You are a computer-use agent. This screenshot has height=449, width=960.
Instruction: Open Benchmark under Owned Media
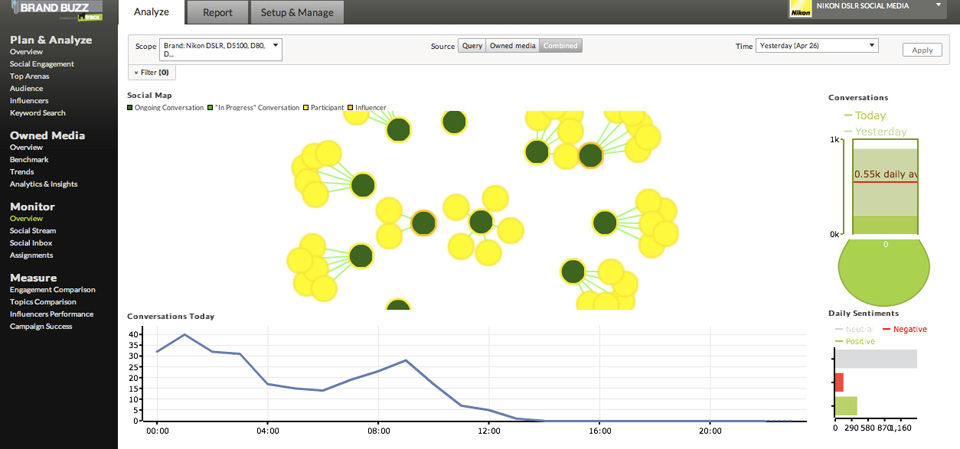tap(29, 160)
